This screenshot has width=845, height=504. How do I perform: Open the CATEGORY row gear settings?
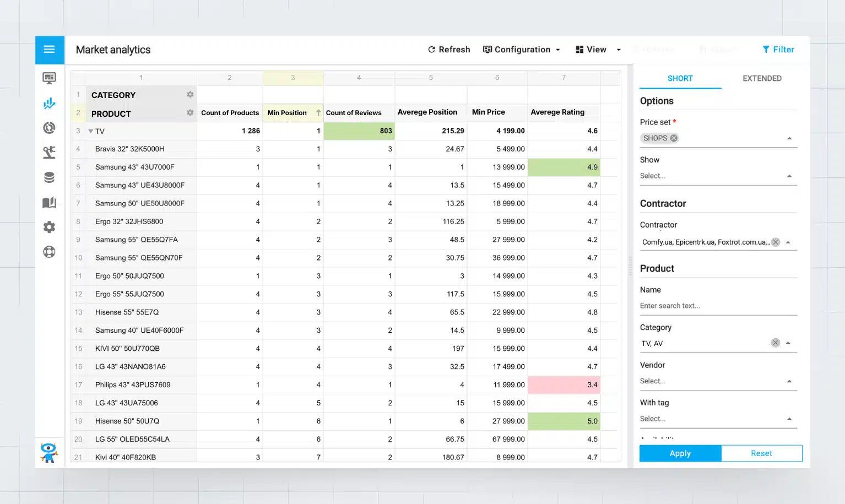tap(190, 95)
